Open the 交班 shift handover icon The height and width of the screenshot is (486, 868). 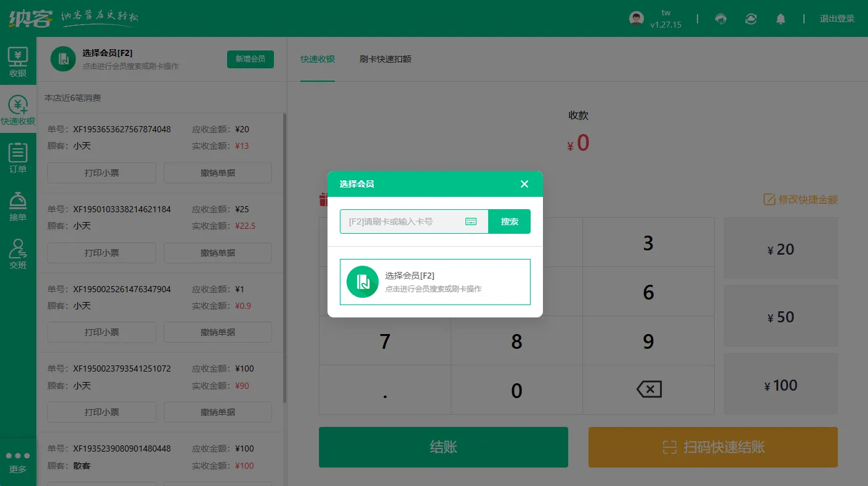coord(18,253)
